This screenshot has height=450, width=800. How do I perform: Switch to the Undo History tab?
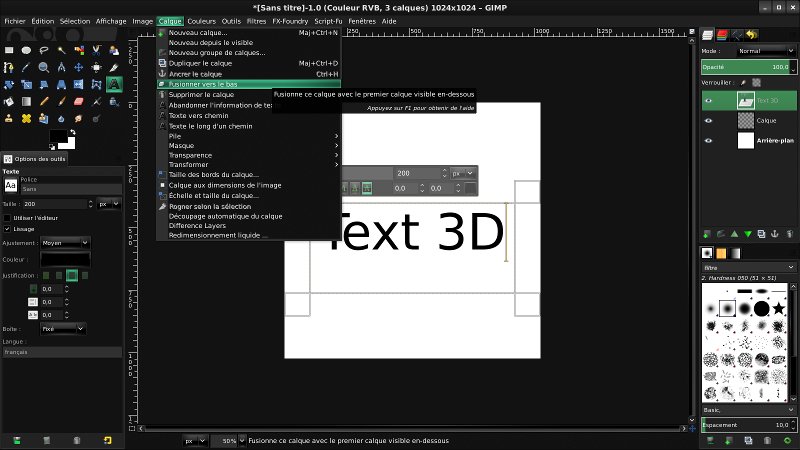752,35
